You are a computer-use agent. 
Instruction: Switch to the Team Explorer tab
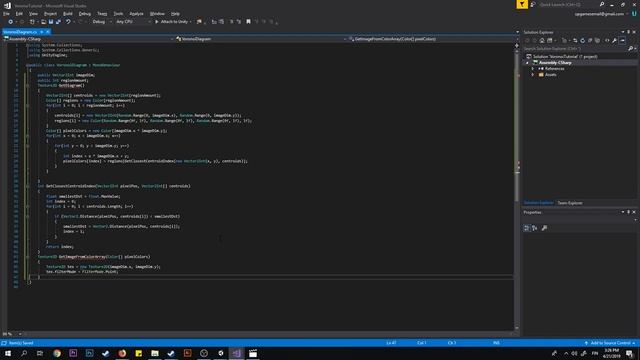570,203
